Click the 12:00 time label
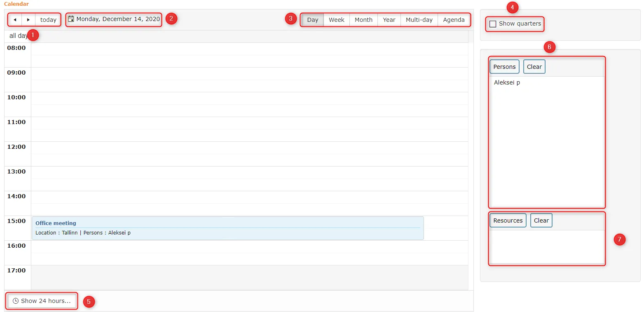The image size is (644, 312). [x=16, y=147]
